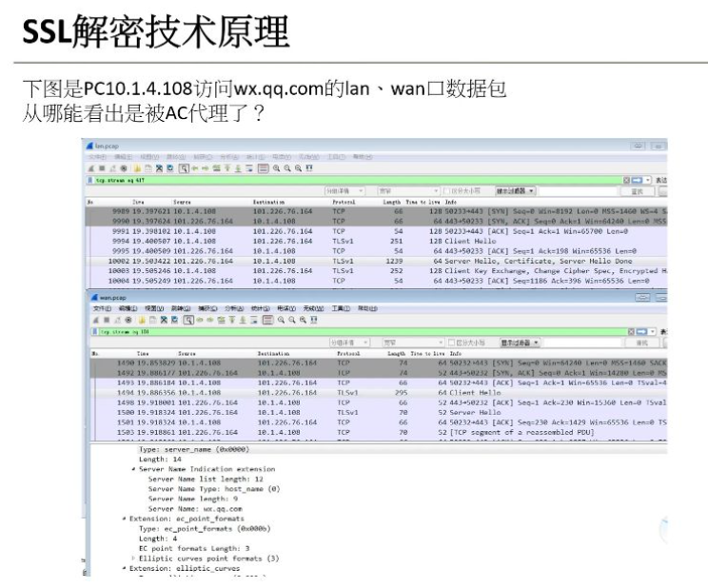Go to first packet icon in lan.pcap
The height and width of the screenshot is (588, 708).
pos(227,168)
